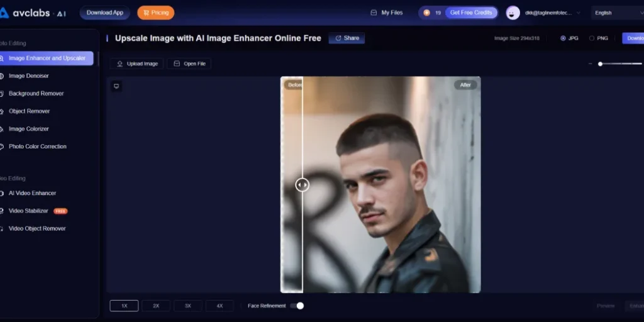
Task: Click the Image Colorizer sidebar icon
Action: (x=2, y=129)
